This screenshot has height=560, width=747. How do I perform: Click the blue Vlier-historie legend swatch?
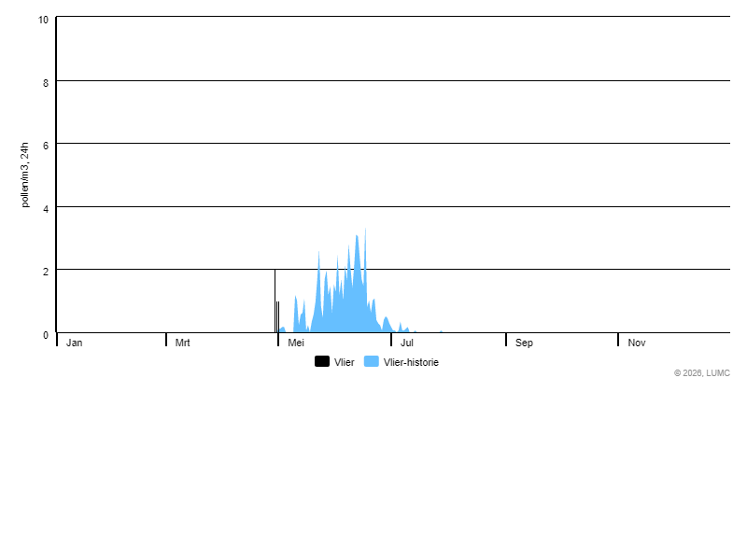click(372, 361)
